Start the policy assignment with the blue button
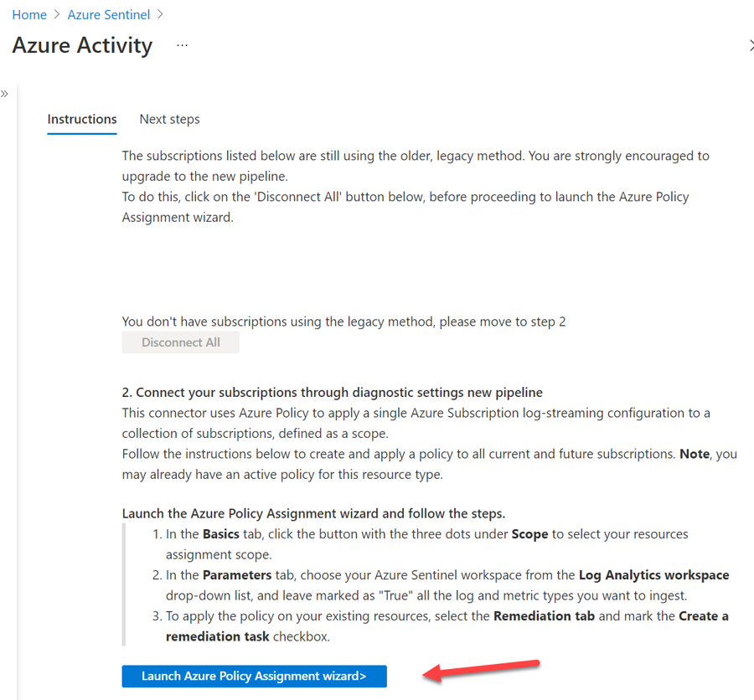This screenshot has width=754, height=700. [254, 676]
